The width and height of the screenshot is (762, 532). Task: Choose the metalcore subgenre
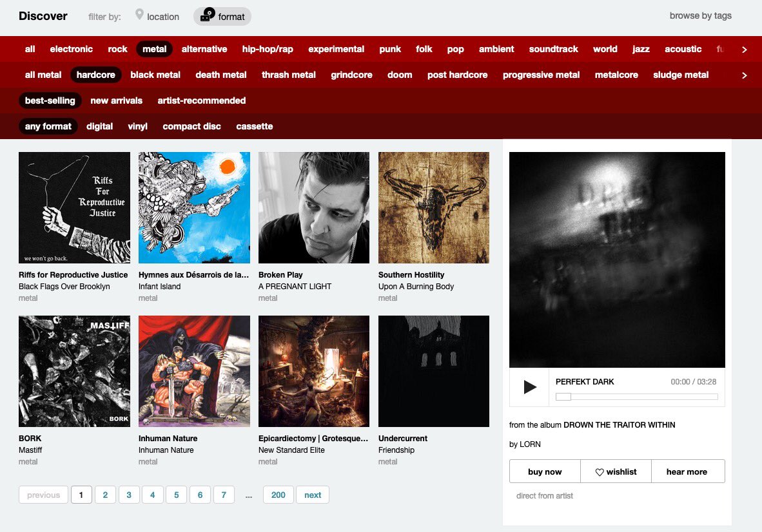click(617, 75)
